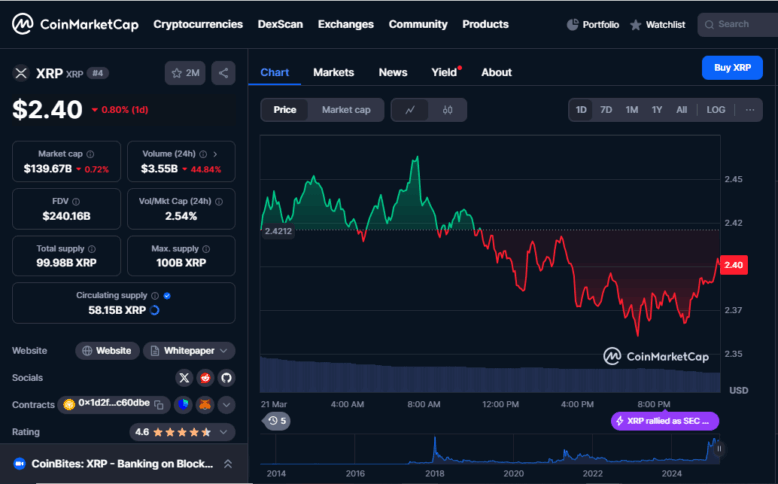Show Total supply info icon
Viewport: 778px width, 484px height.
92,249
